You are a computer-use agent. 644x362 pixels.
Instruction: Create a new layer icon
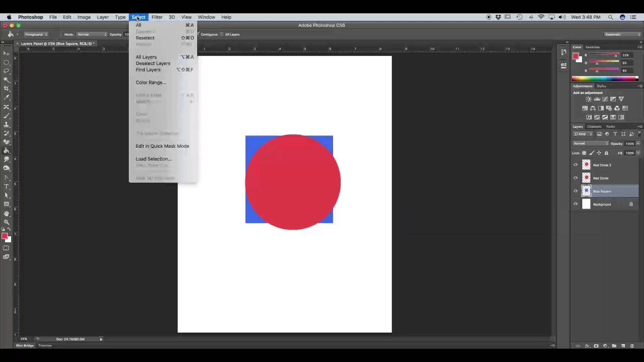pos(623,346)
